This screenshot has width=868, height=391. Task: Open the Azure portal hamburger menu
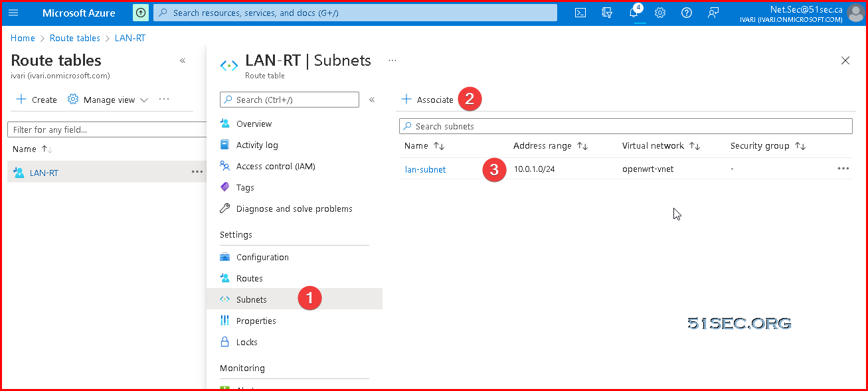pos(13,13)
